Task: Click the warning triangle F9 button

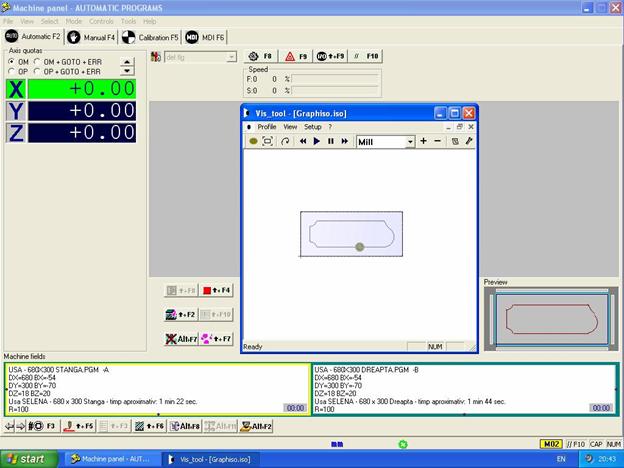Action: coord(295,57)
